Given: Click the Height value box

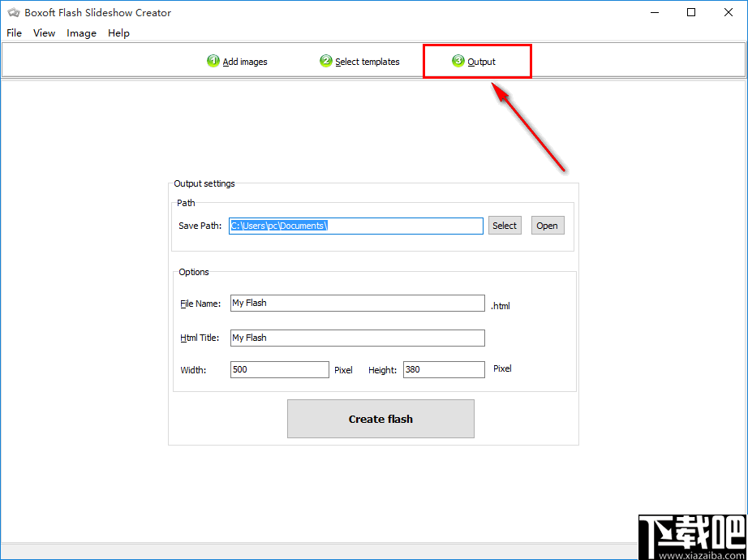Looking at the screenshot, I should click(x=444, y=369).
